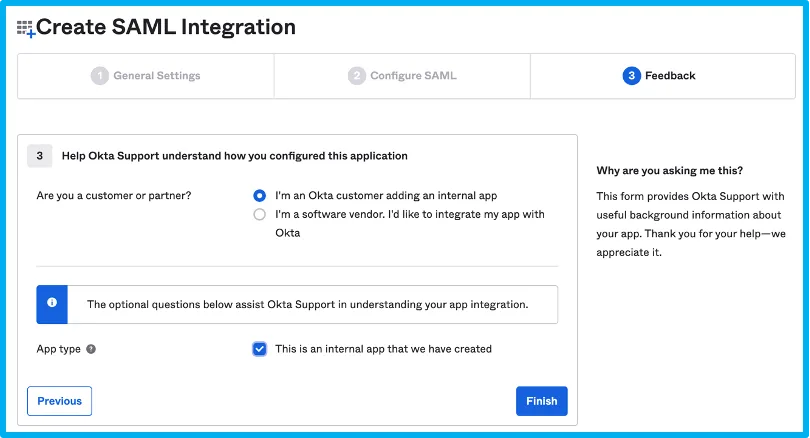Click the App type help question mark icon
810x438 pixels.
click(x=91, y=349)
